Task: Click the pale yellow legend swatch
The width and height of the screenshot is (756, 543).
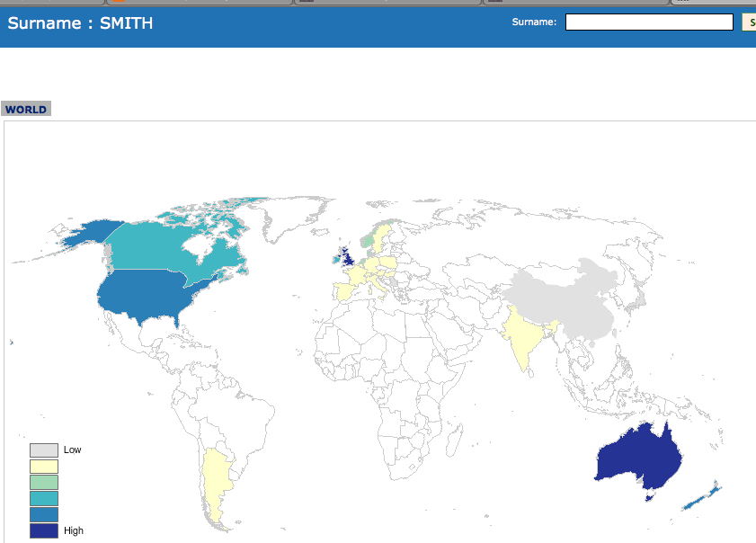Action: [44, 467]
